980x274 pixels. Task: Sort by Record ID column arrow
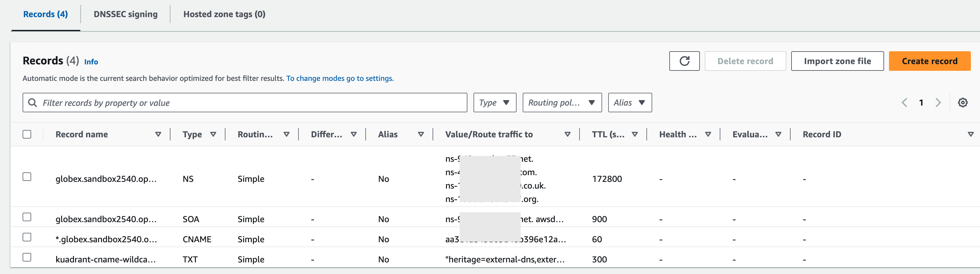(x=971, y=134)
